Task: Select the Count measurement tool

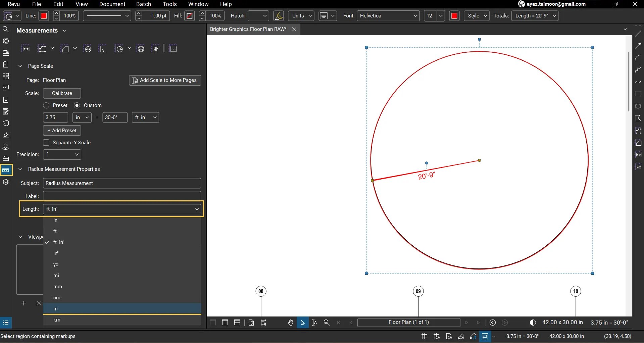Action: [156, 48]
